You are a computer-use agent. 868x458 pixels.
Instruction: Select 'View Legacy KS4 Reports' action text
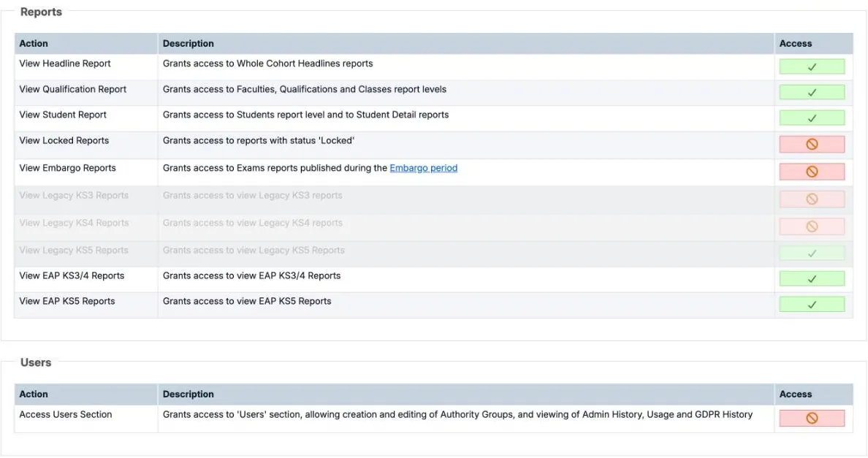(x=74, y=223)
